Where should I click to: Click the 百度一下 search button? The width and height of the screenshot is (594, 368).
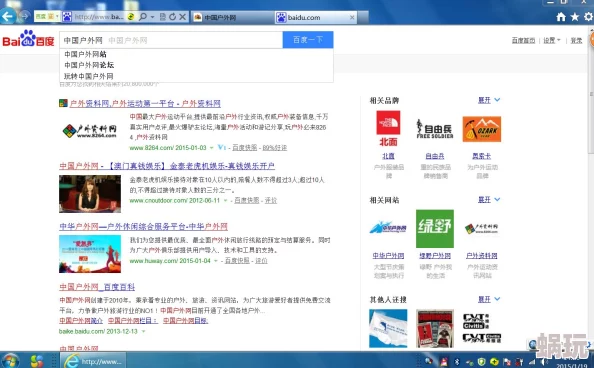308,40
